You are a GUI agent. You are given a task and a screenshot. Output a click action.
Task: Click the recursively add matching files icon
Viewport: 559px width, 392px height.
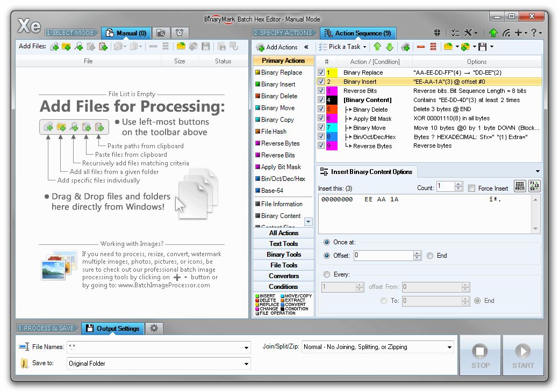point(78,47)
